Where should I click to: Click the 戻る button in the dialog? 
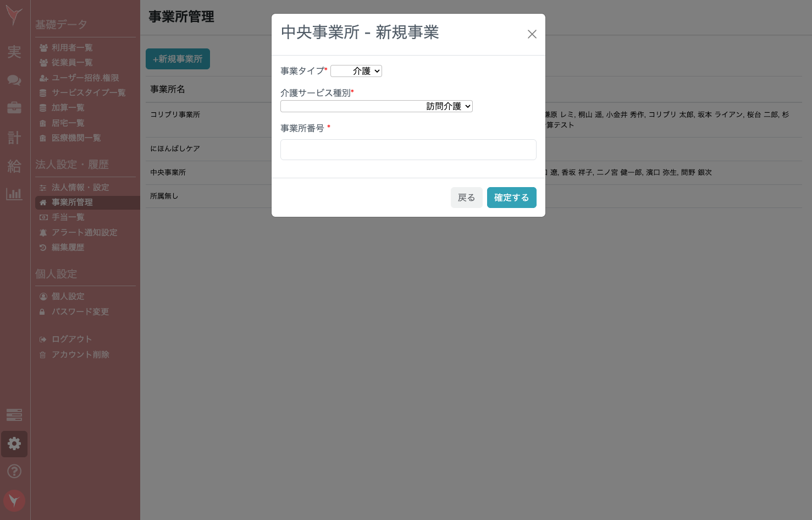point(466,198)
